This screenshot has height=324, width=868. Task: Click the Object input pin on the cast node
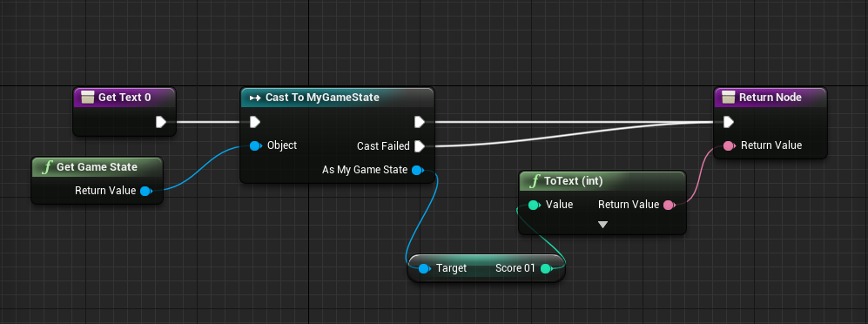click(x=255, y=145)
